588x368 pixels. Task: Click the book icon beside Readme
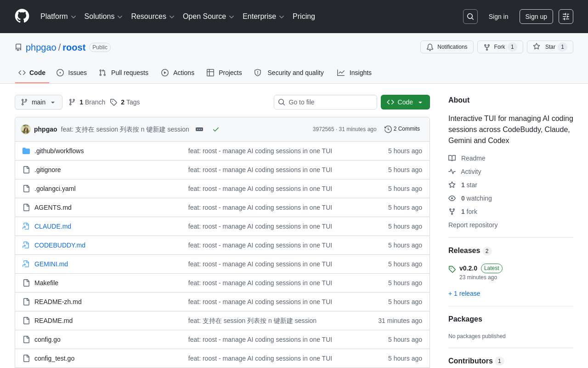point(452,158)
